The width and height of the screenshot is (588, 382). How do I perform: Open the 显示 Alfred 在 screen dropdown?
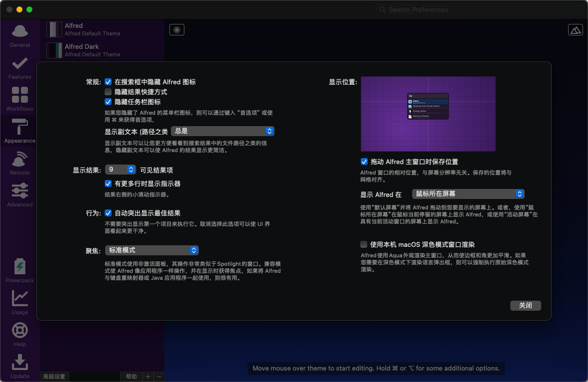click(468, 194)
